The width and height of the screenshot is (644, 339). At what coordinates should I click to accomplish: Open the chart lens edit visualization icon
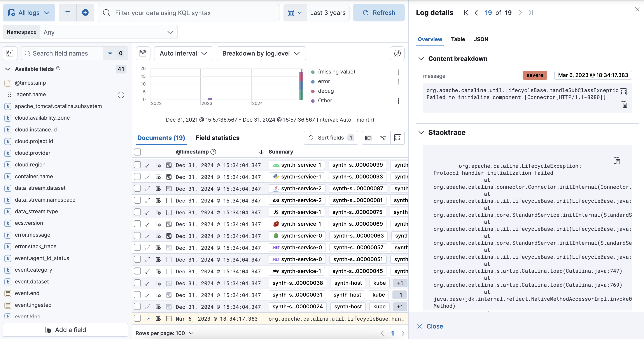(x=397, y=53)
